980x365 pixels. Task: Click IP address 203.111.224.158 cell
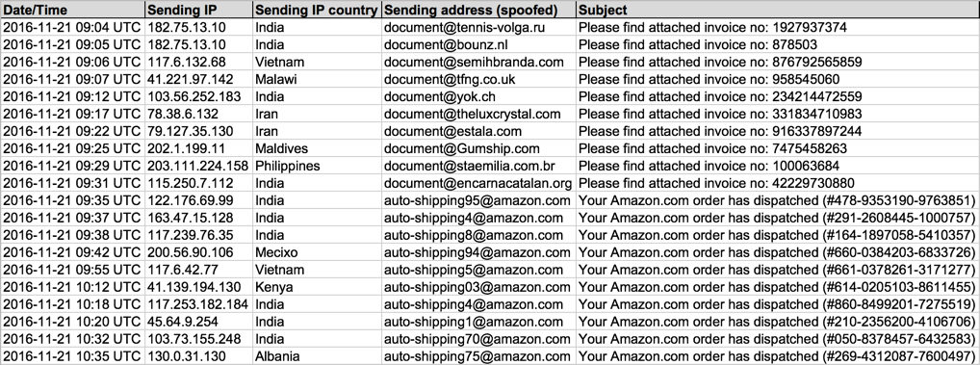coord(198,166)
